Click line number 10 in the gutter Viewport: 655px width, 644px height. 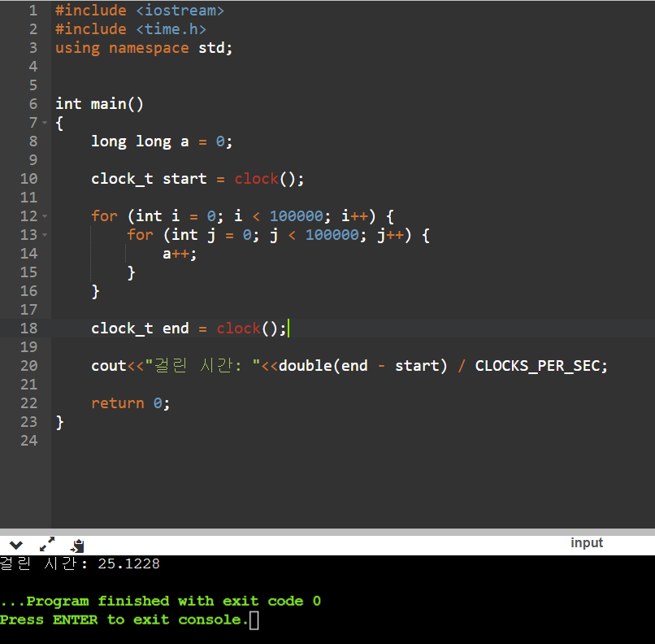[28, 179]
